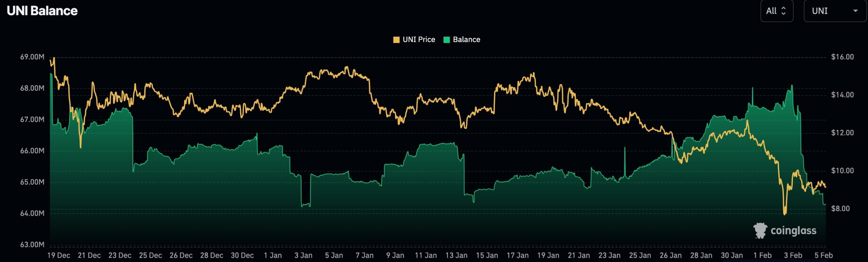Image resolution: width=868 pixels, height=262 pixels.
Task: Toggle the UNI Price legend series
Action: (x=414, y=40)
